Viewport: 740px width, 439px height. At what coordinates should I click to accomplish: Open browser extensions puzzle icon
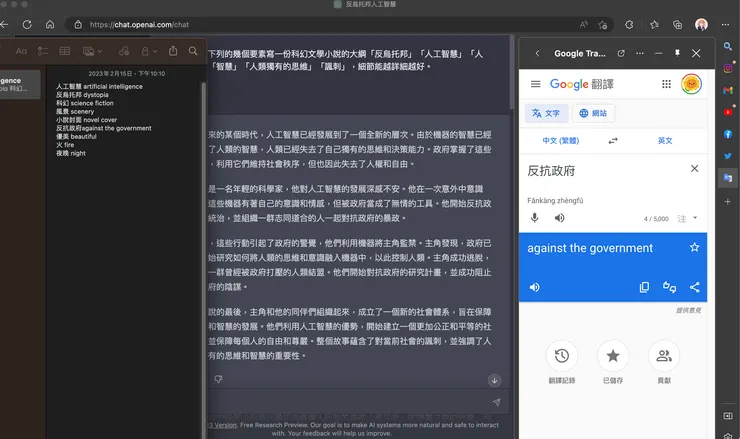pyautogui.click(x=629, y=25)
